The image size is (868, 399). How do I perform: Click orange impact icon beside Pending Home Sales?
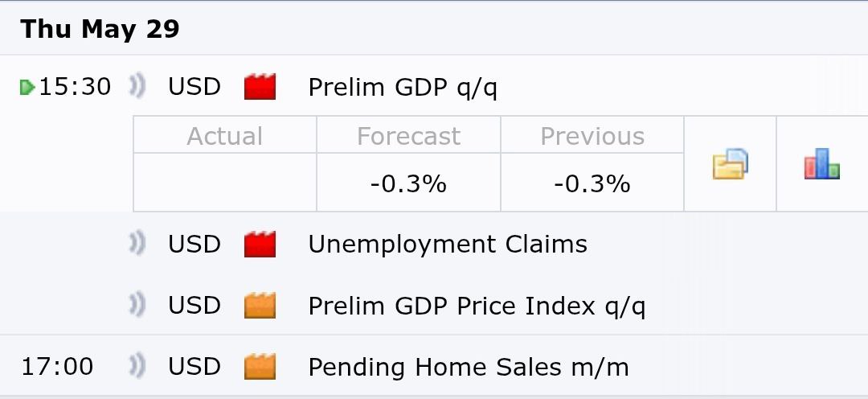click(x=260, y=367)
